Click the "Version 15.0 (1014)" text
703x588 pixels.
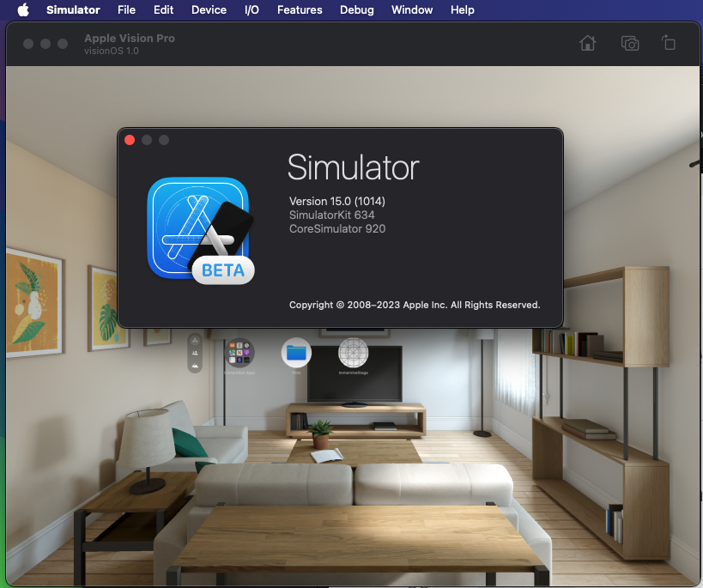point(337,201)
